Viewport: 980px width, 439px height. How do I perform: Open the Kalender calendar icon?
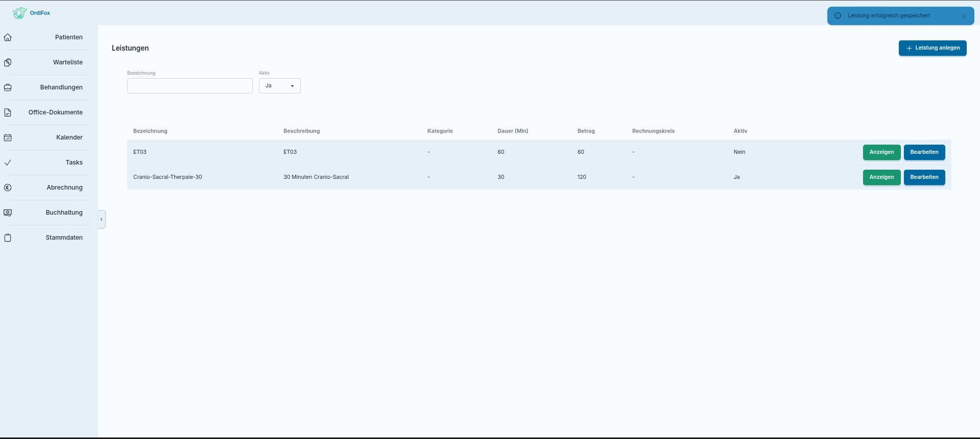point(8,137)
